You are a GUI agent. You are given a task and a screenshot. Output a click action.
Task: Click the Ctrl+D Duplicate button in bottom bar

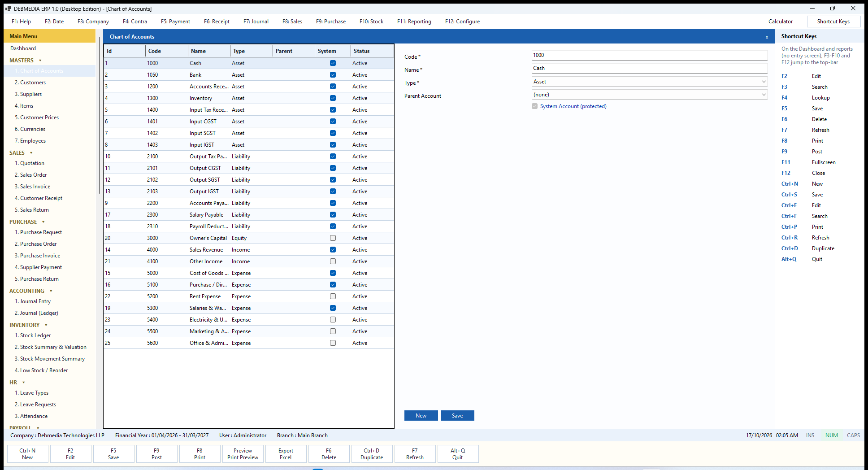pos(372,454)
